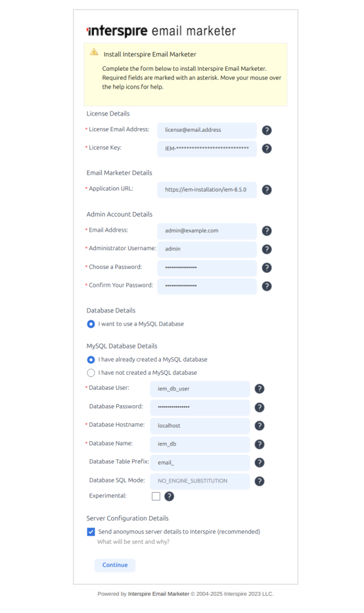This screenshot has width=364, height=613.
Task: Click into the License Email Address field
Action: [x=207, y=130]
